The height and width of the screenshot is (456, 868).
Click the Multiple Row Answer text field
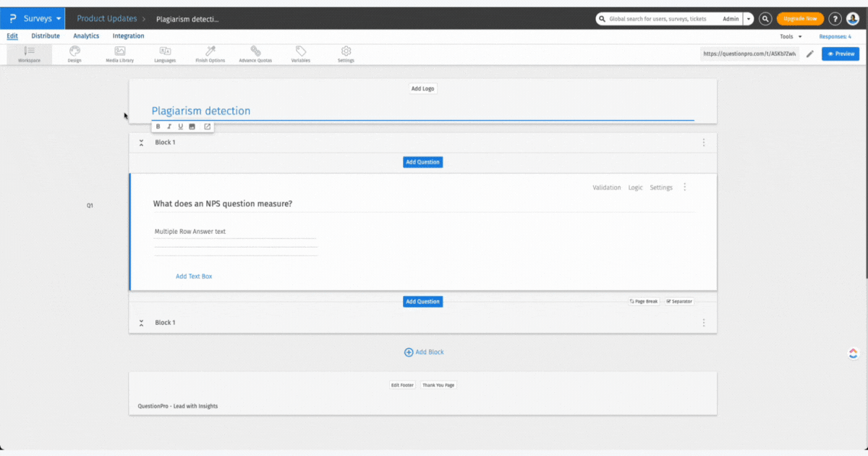(235, 232)
